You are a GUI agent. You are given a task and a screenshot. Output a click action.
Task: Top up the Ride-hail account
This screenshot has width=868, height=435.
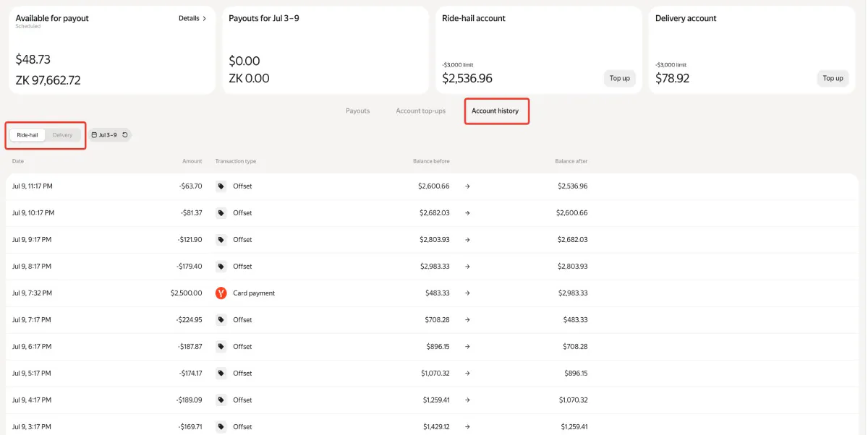620,78
